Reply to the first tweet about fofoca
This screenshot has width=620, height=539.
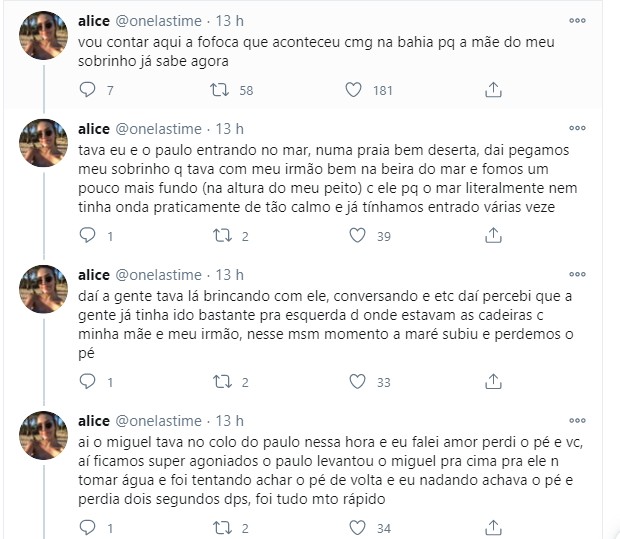click(x=87, y=90)
